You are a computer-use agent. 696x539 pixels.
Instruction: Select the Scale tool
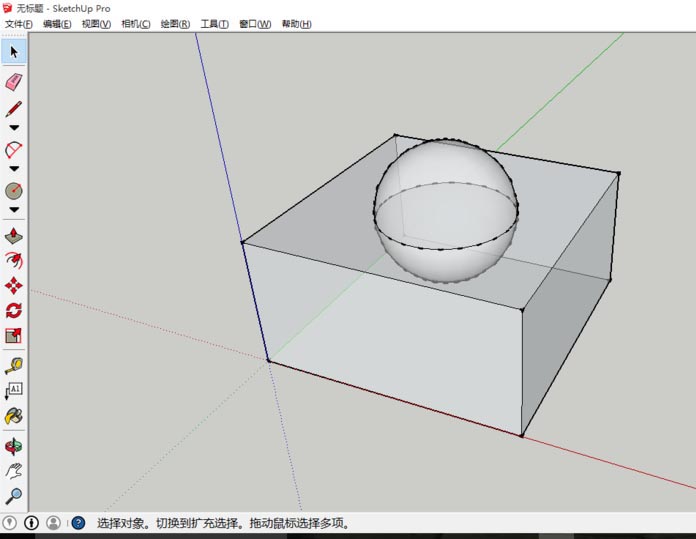(14, 336)
